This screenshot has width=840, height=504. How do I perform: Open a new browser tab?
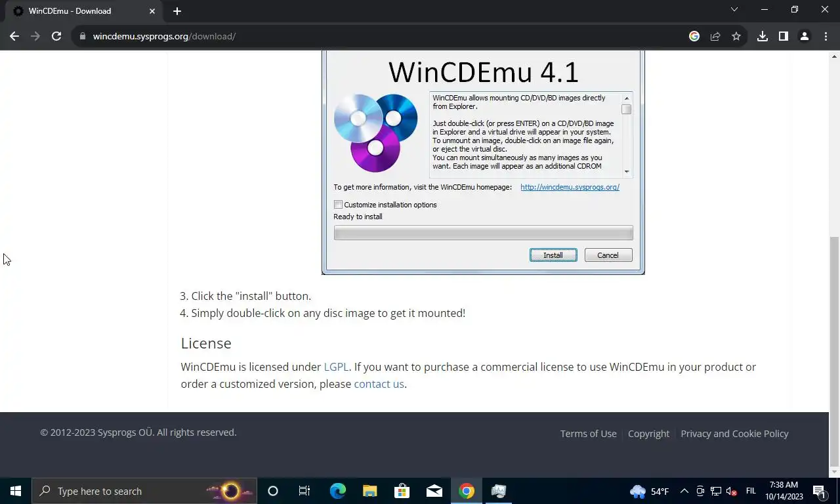177,10
